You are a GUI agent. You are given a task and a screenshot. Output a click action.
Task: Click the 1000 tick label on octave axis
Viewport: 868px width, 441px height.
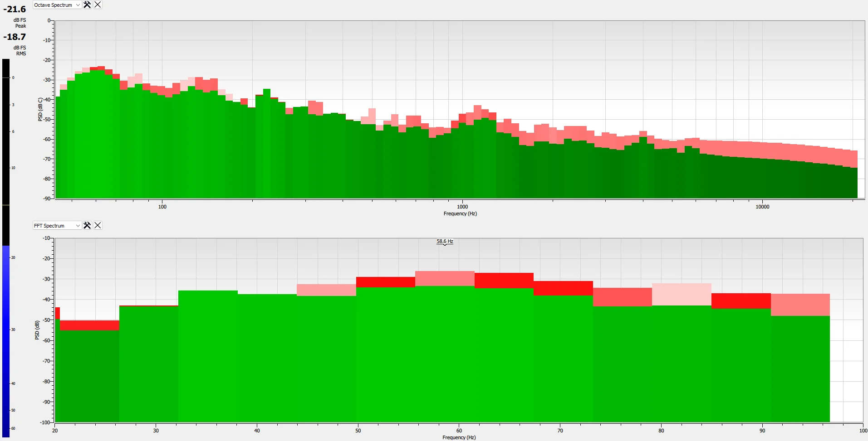[462, 207]
